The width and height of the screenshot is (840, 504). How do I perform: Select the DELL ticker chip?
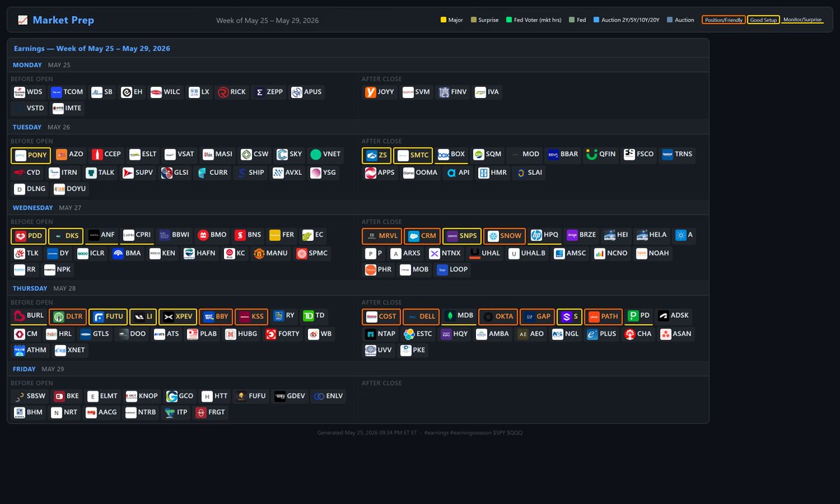click(x=421, y=316)
